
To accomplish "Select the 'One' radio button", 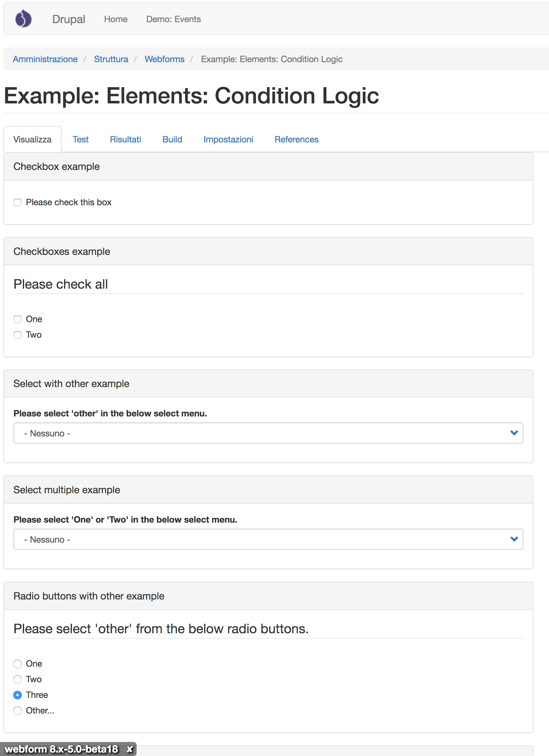I will 17,664.
